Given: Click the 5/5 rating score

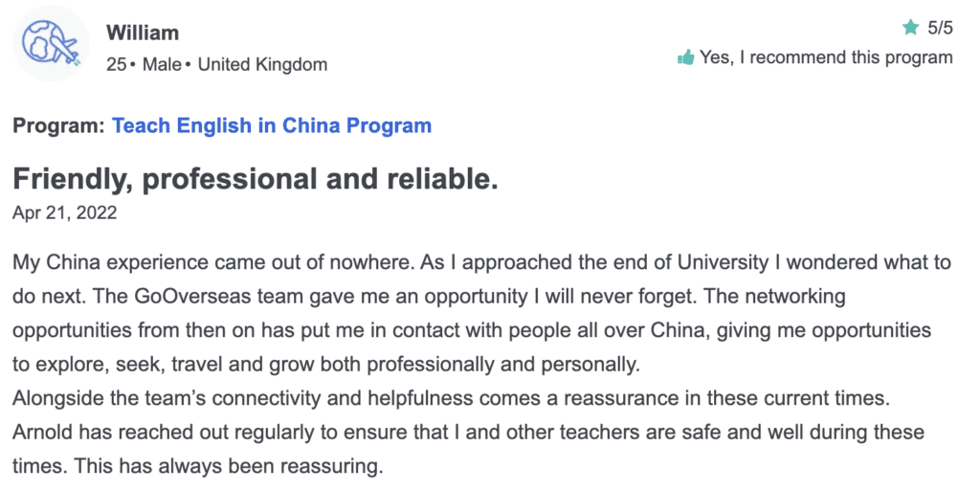Looking at the screenshot, I should tap(941, 28).
